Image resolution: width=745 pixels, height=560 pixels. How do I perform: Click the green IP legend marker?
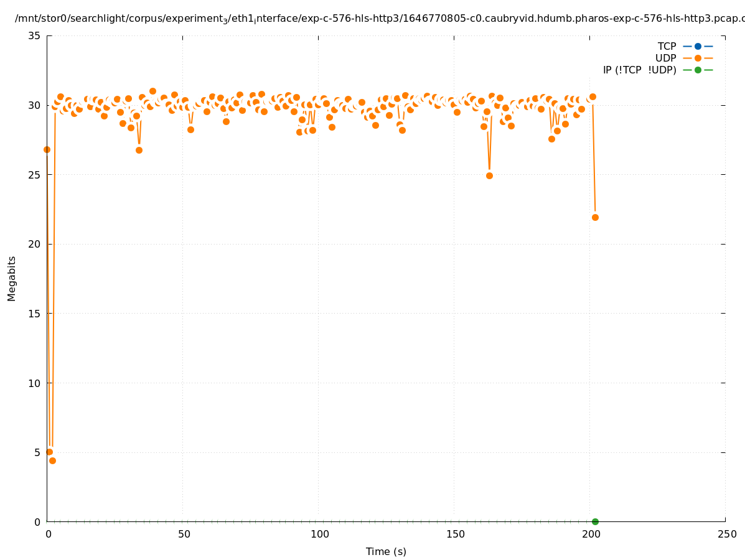click(698, 70)
